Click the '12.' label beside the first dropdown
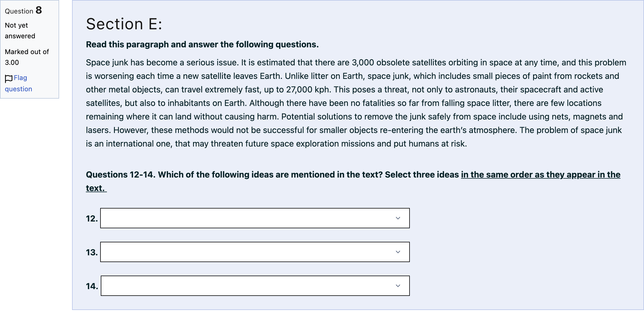Image resolution: width=644 pixels, height=319 pixels. coord(92,218)
